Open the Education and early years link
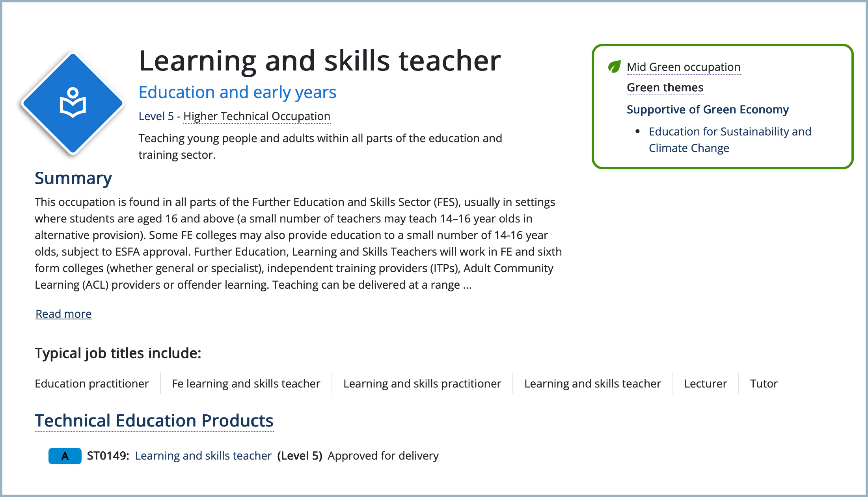Viewport: 868px width, 497px height. pos(237,93)
